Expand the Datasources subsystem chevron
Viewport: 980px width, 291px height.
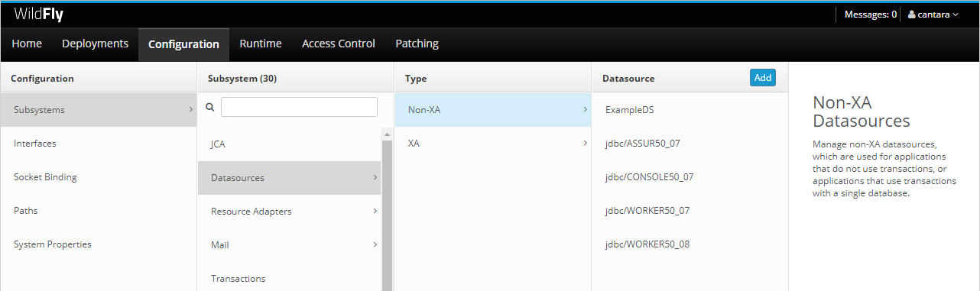375,177
